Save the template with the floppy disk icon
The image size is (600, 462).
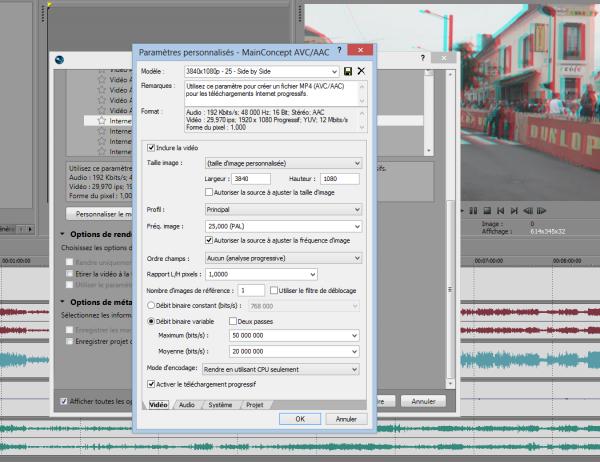click(x=348, y=71)
